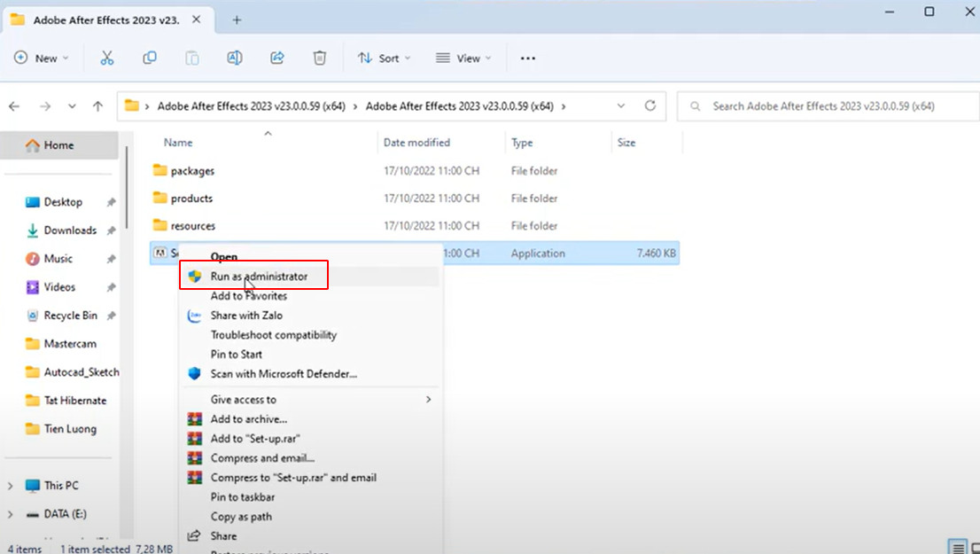
Task: Click the Cut scissors icon in toolbar
Action: [107, 58]
